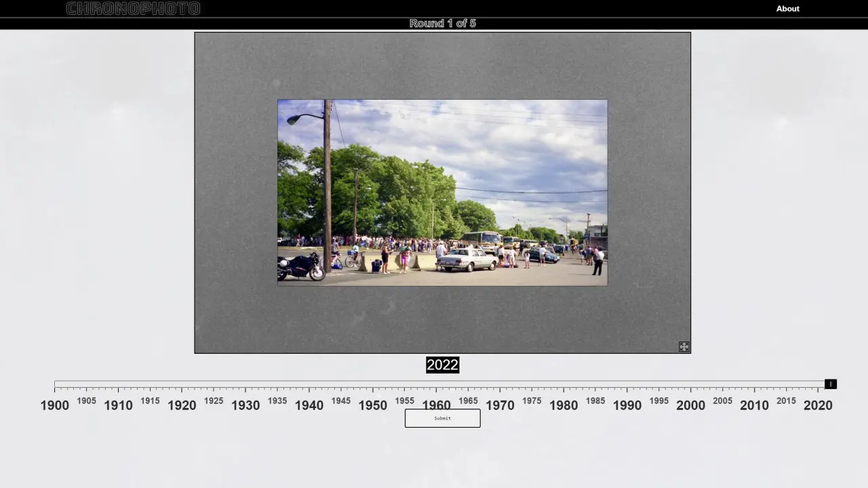The height and width of the screenshot is (488, 868).
Task: Click the 1900 label on the timeline
Action: [55, 405]
